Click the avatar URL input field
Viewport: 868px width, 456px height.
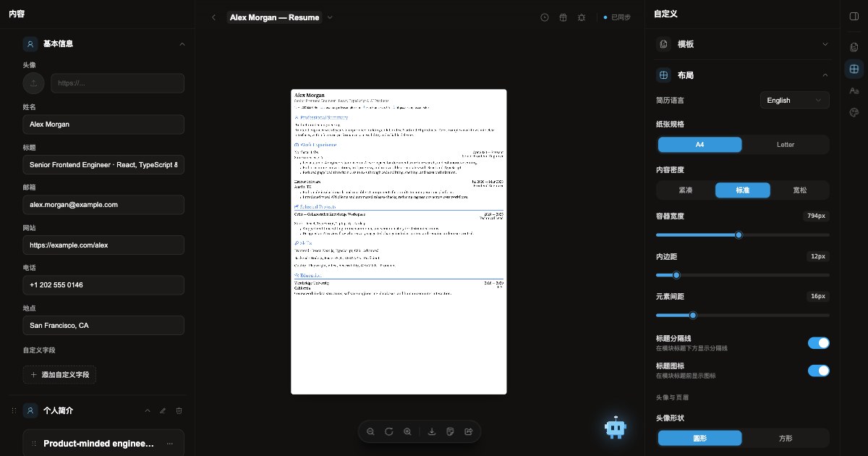(x=117, y=83)
